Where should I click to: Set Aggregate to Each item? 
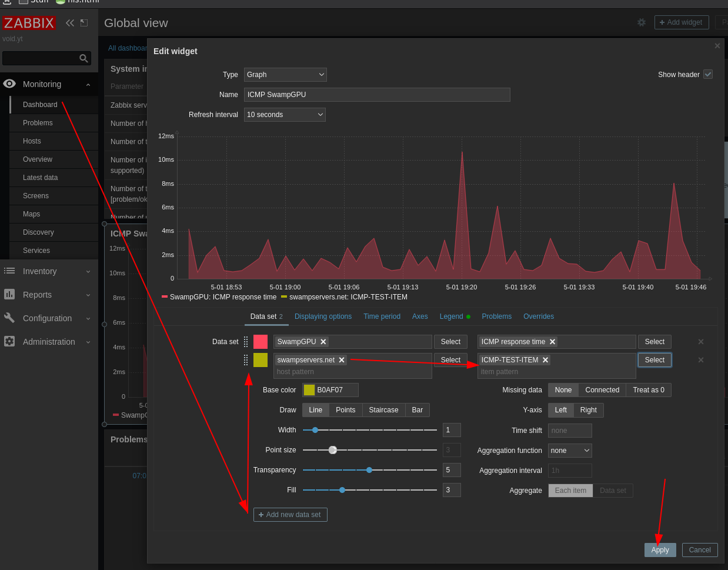coord(570,491)
